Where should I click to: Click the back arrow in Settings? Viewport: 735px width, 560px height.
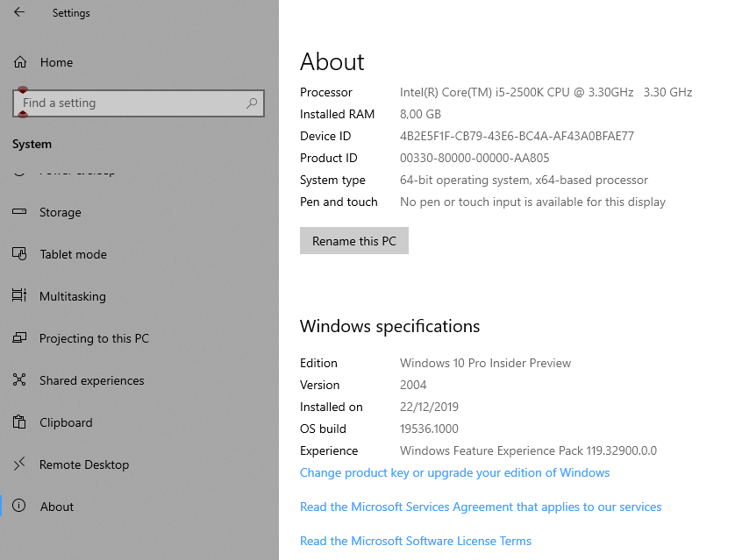point(19,12)
